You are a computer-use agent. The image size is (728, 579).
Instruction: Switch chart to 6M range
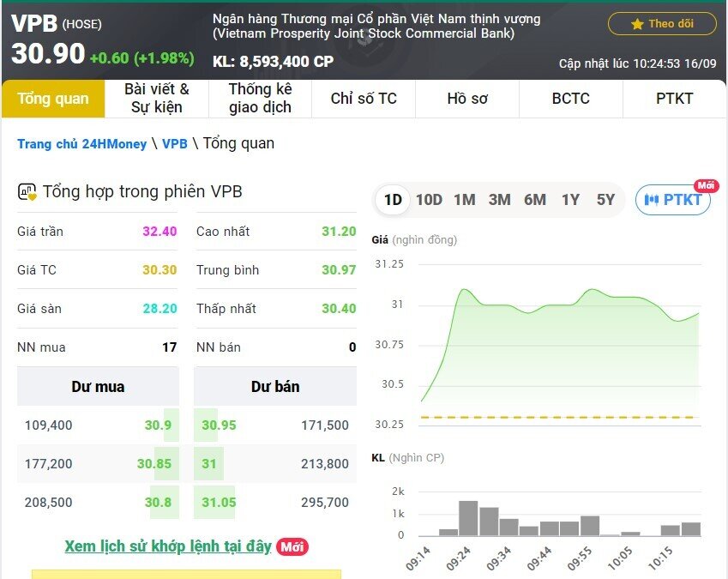535,200
